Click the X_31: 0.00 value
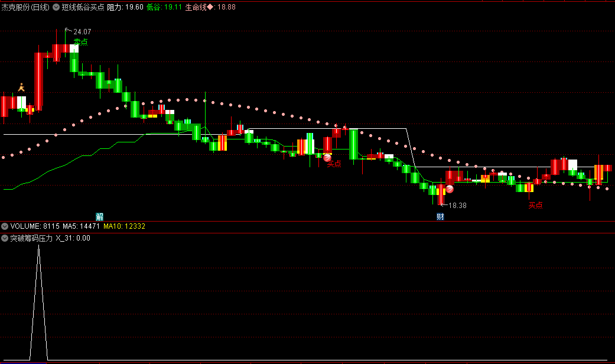The width and height of the screenshot is (615, 364). [73, 238]
